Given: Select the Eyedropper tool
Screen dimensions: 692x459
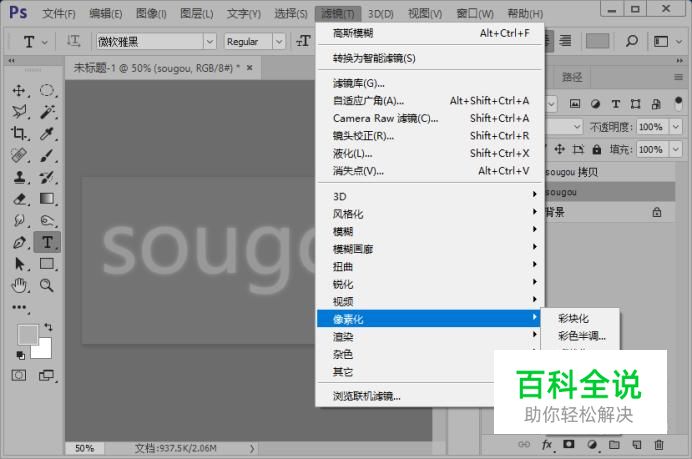Looking at the screenshot, I should click(x=46, y=133).
